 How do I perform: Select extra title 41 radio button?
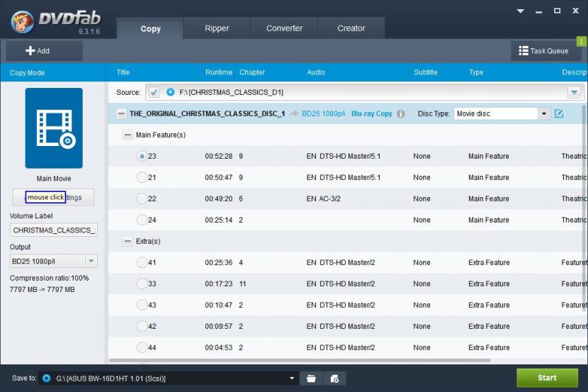point(142,262)
